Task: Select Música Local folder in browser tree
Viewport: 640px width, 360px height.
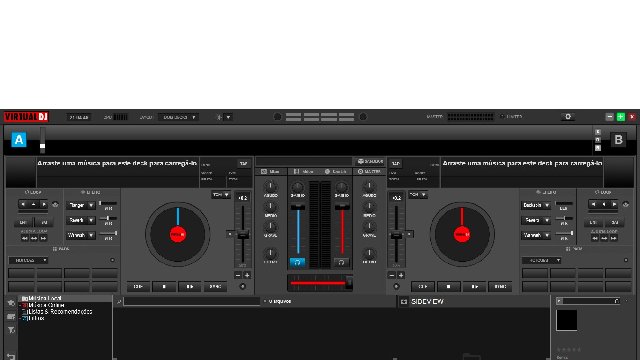Action: [x=45, y=298]
